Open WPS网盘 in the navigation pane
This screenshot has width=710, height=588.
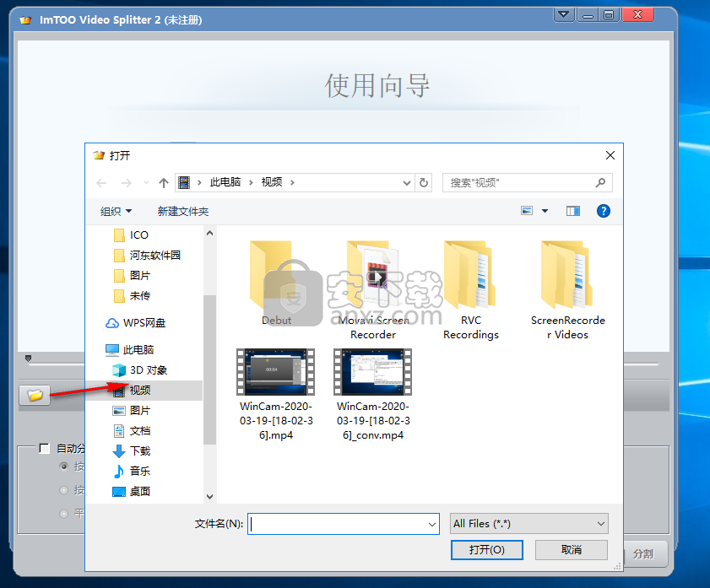tap(135, 323)
